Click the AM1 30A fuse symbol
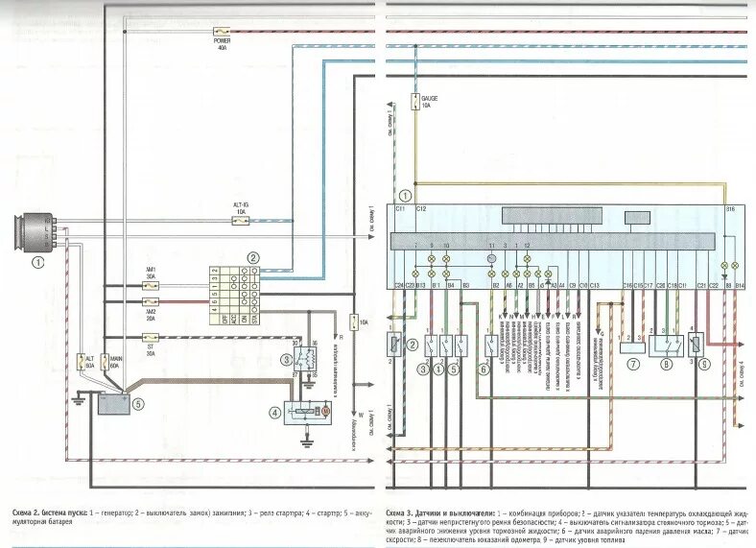Image resolution: width=756 pixels, height=548 pixels. point(151,286)
